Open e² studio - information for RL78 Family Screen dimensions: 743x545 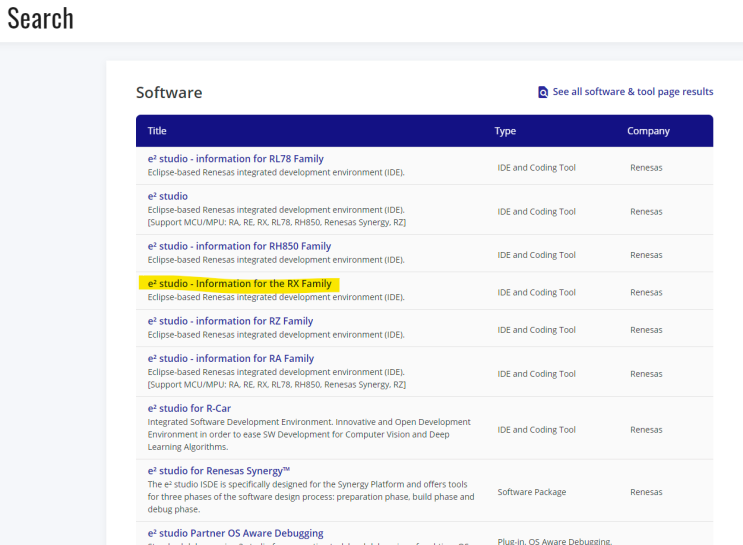pyautogui.click(x=236, y=159)
